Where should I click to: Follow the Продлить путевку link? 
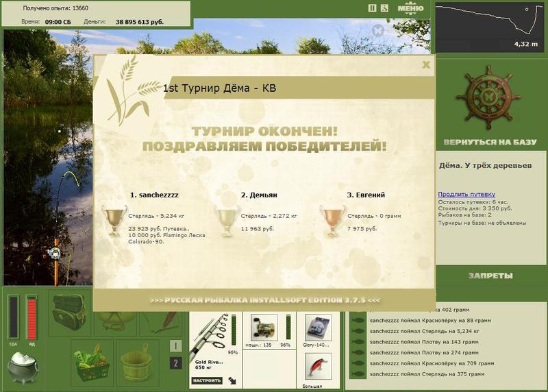pos(466,194)
